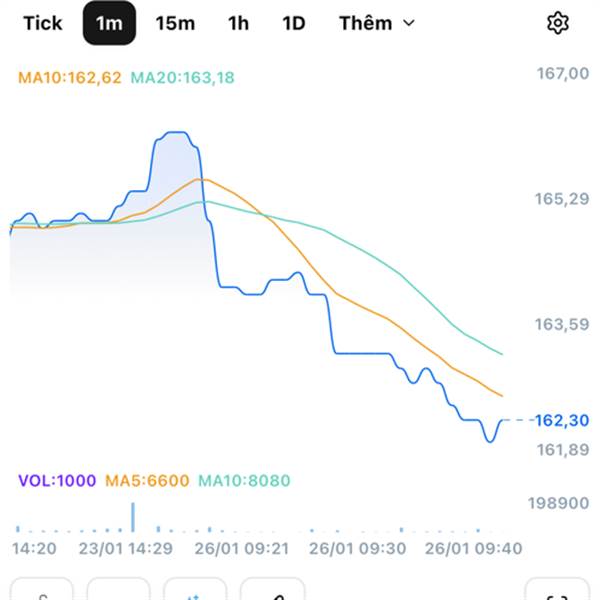Tap the MA10:162,62 indicator label
Image resolution: width=600 pixels, height=600 pixels.
[x=71, y=76]
